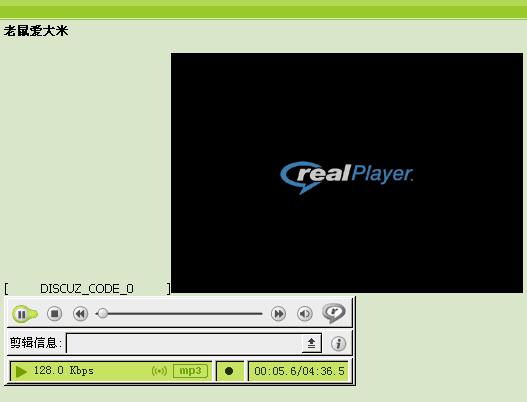This screenshot has width=527, height=402.
Task: Click the seek slider handle
Action: pyautogui.click(x=103, y=314)
